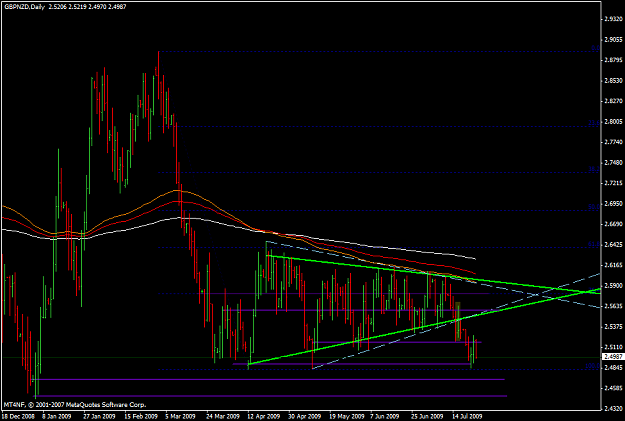625x421 pixels.
Task: Select the 7 Jun 2009 date label
Action: [x=385, y=416]
